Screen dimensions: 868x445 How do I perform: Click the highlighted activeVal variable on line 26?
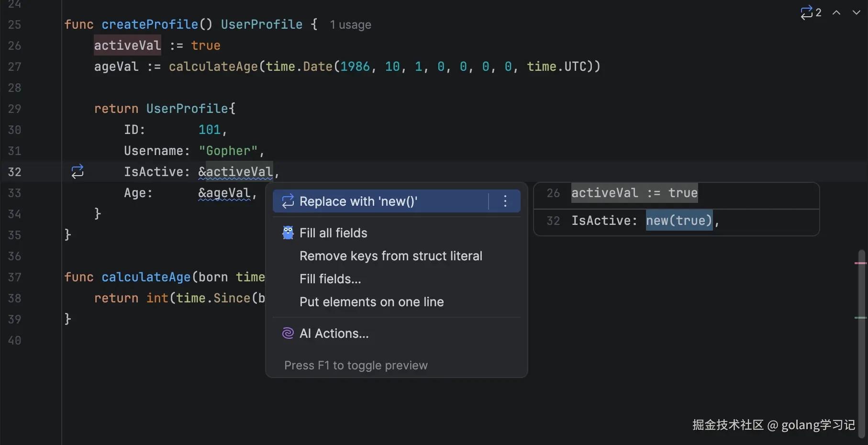point(127,45)
